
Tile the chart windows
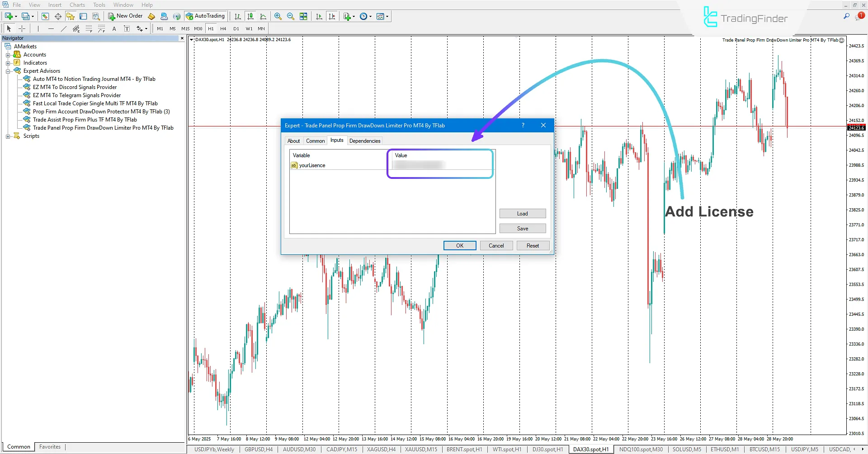coord(303,16)
